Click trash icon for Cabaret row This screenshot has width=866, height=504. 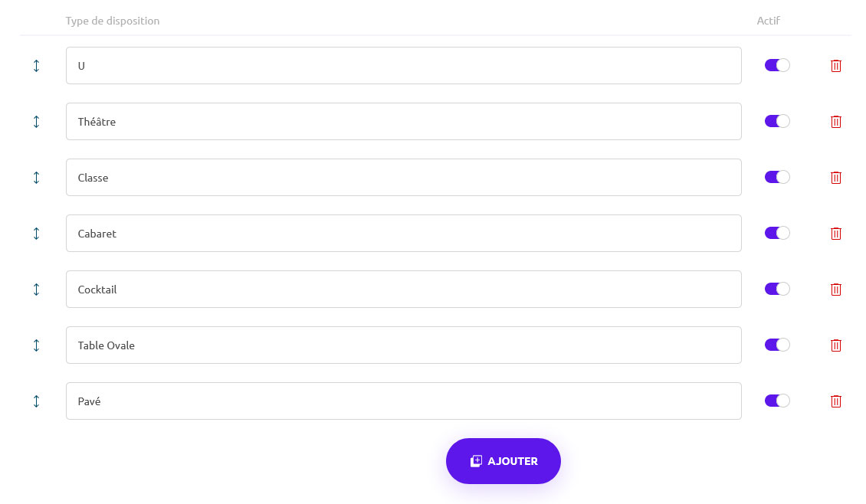point(836,234)
